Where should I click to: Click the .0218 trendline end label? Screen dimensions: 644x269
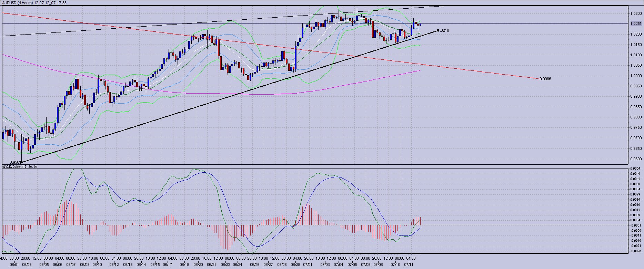point(445,30)
